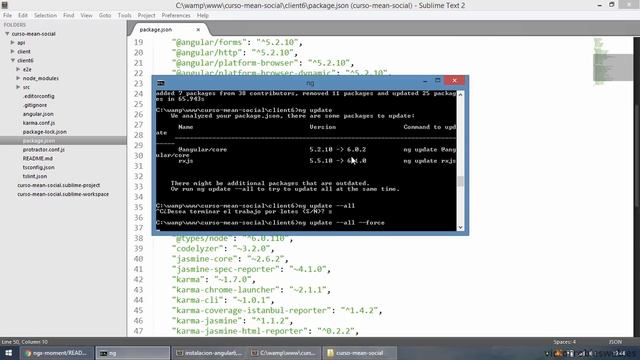Image resolution: width=640 pixels, height=360 pixels.
Task: Close the package.json tab
Action: pyautogui.click(x=198, y=29)
